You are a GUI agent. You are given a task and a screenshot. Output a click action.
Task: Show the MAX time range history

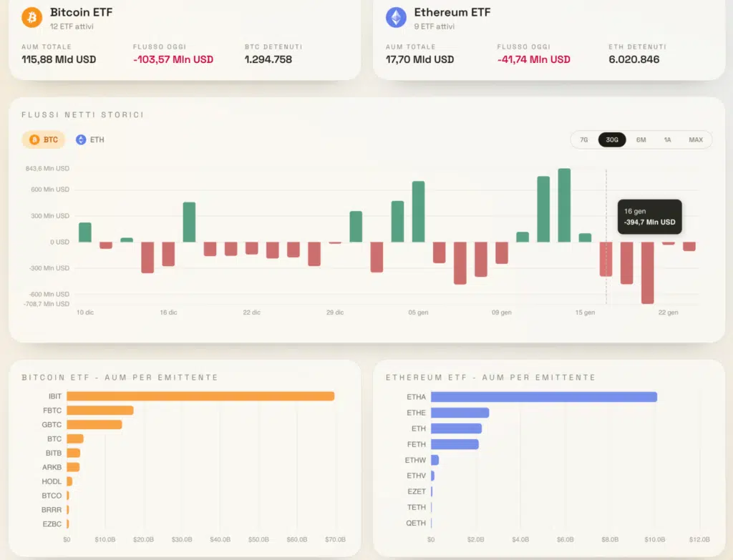pyautogui.click(x=695, y=139)
